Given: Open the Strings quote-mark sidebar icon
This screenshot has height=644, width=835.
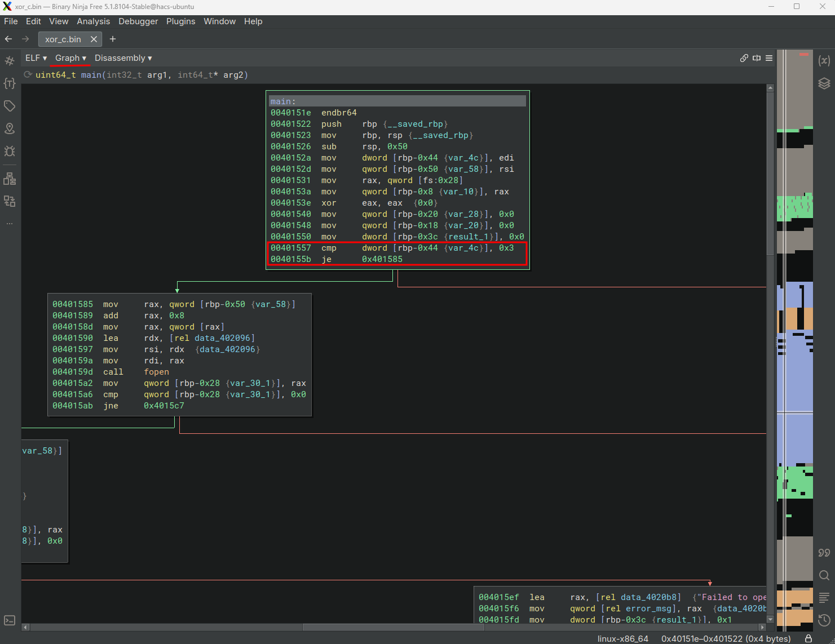Looking at the screenshot, I should (x=824, y=553).
